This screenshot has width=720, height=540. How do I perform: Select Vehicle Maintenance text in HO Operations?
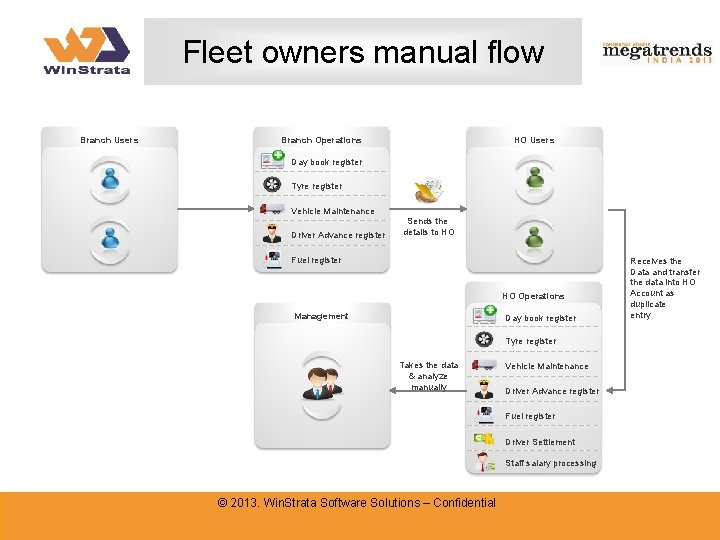click(547, 366)
